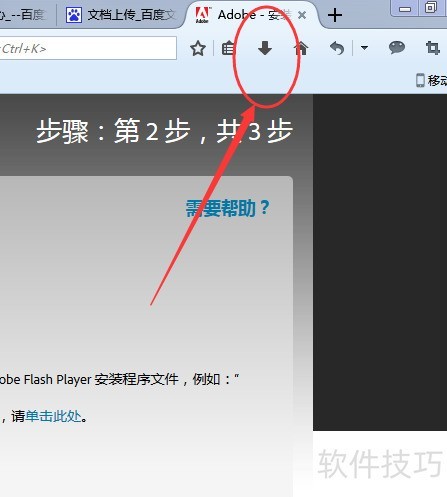The image size is (447, 497).
Task: Focus the Ctrl+K search input field
Action: [x=88, y=49]
